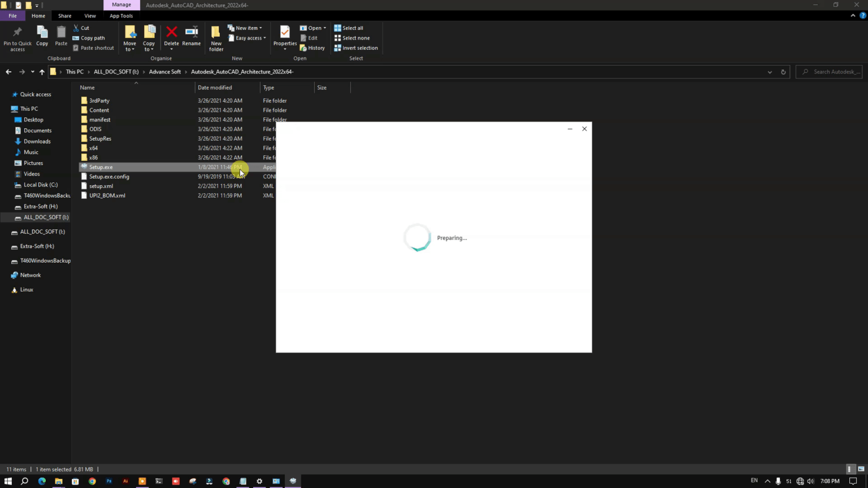The width and height of the screenshot is (868, 488).
Task: View the History of the selected file
Action: [x=316, y=47]
